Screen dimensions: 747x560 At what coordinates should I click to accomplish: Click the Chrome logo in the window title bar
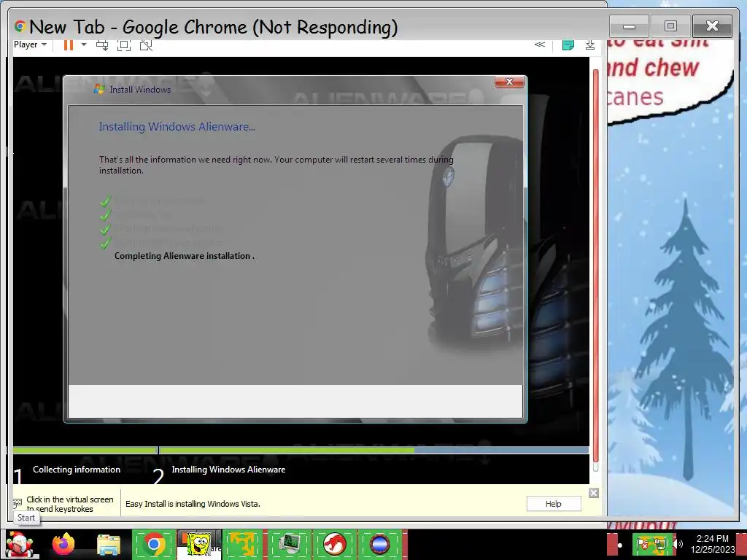(20, 26)
